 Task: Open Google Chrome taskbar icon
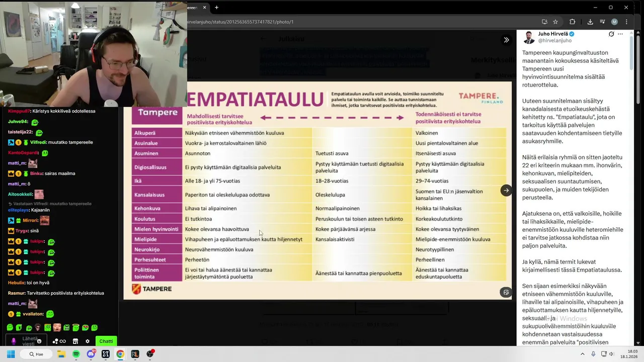120,354
